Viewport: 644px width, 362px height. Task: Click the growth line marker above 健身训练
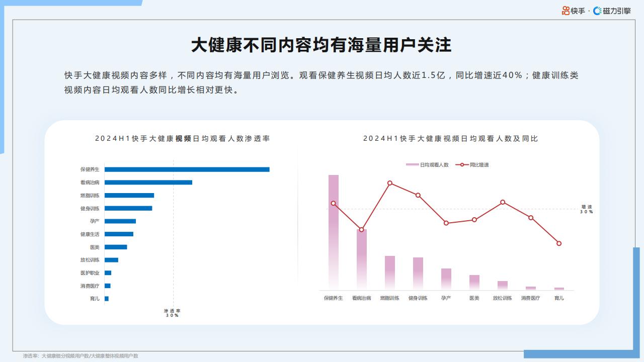point(418,195)
